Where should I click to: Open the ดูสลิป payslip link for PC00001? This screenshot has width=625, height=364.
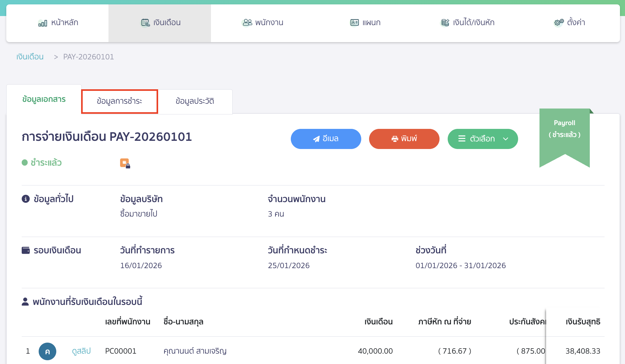81,351
